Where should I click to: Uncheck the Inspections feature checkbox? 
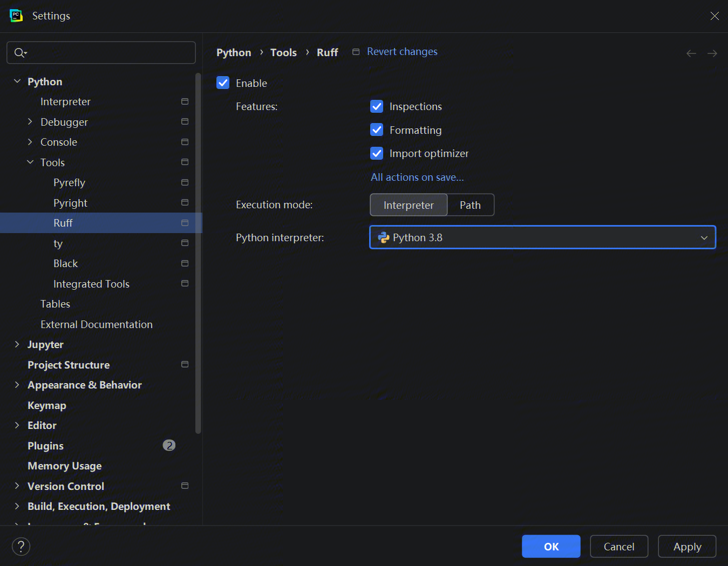(377, 106)
